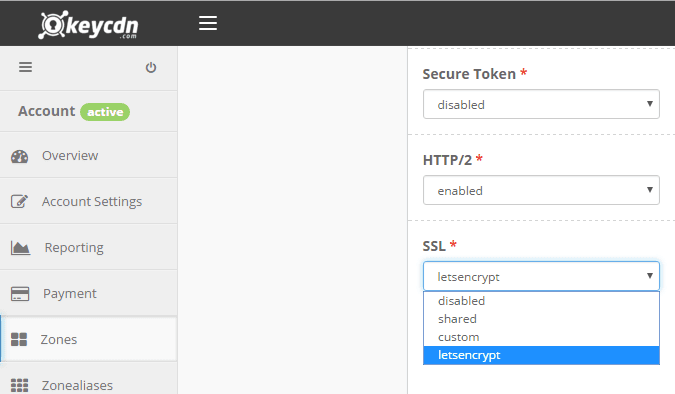
Task: Click the Account Settings edit icon
Action: coord(19,202)
